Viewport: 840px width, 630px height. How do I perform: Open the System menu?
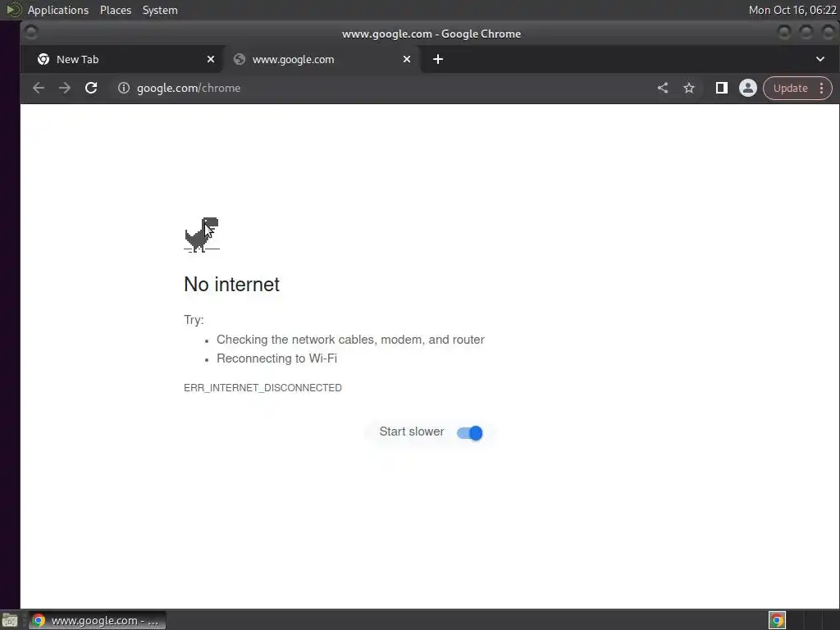(160, 10)
